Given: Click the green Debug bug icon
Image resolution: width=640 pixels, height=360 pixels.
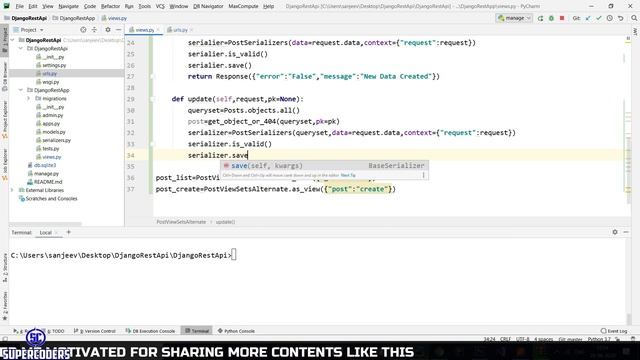Looking at the screenshot, I should click(551, 18).
